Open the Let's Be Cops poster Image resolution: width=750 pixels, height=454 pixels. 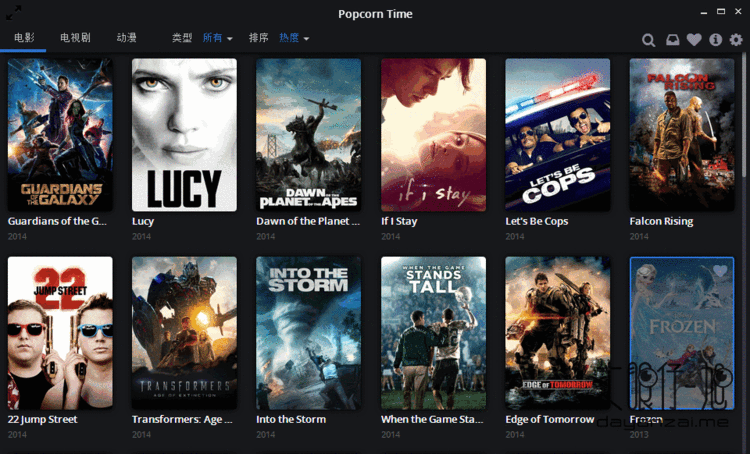tap(558, 135)
